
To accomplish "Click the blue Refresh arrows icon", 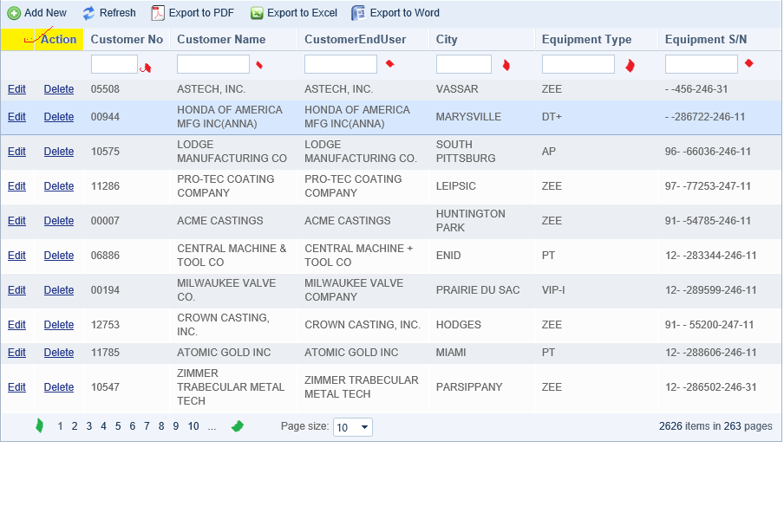I will 88,13.
